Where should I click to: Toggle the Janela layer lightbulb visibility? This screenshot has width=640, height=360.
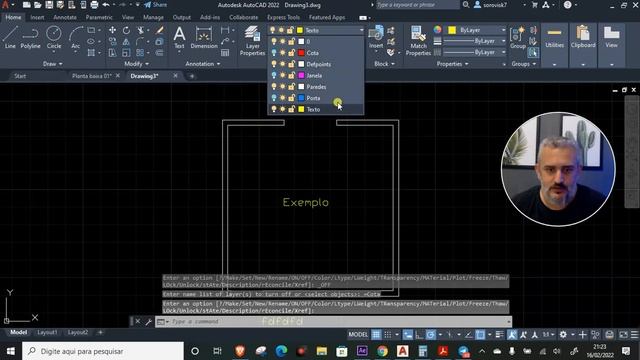click(273, 76)
